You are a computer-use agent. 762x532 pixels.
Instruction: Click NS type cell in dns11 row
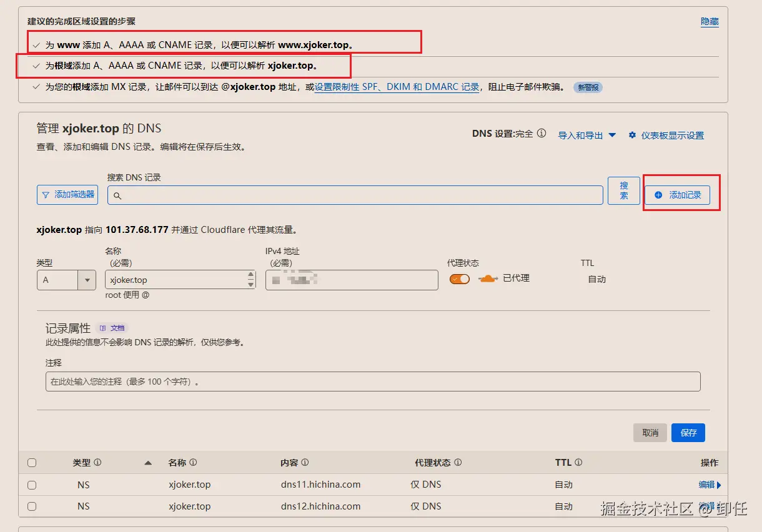pyautogui.click(x=84, y=485)
